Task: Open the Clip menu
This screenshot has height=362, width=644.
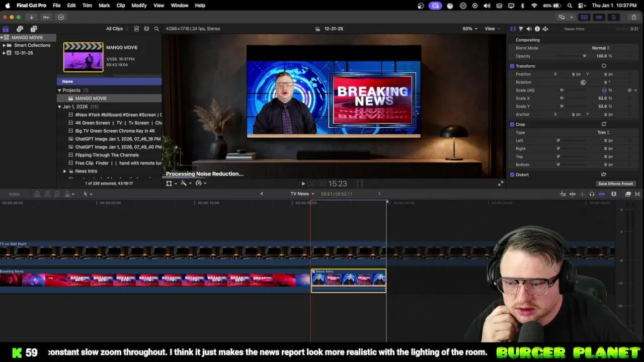Action: point(121,6)
